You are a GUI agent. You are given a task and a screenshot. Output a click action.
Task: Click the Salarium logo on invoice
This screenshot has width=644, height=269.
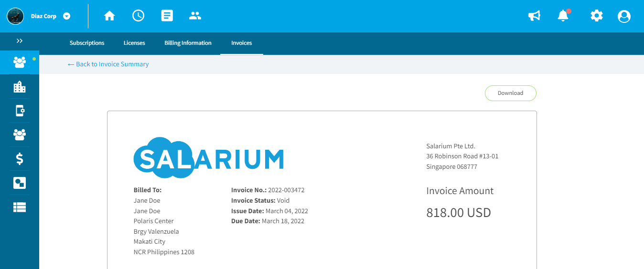[209, 157]
